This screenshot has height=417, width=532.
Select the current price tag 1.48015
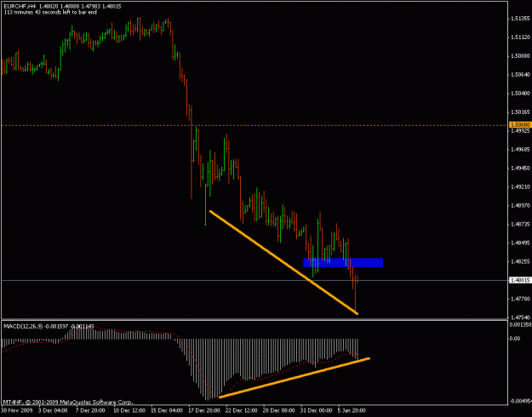tap(518, 280)
